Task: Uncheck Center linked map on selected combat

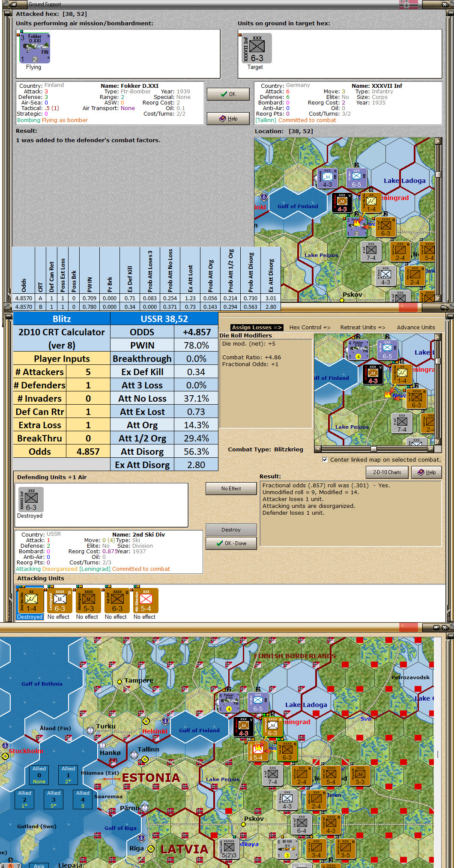Action: (x=325, y=459)
